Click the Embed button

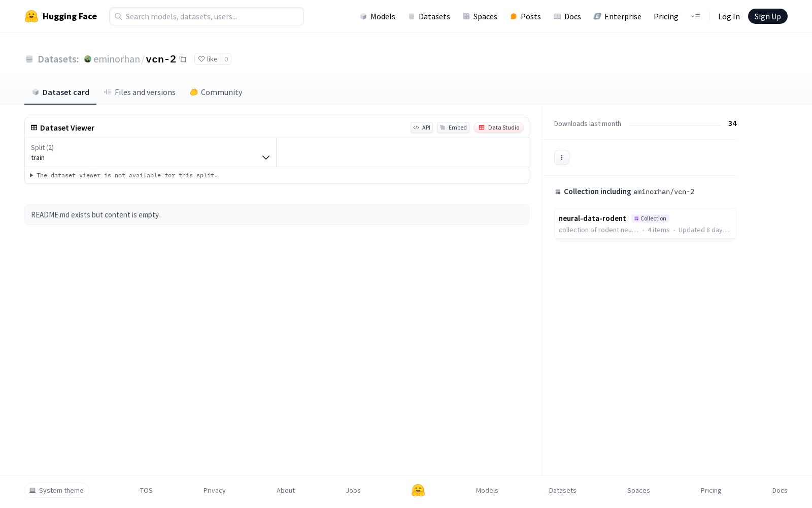pos(453,128)
